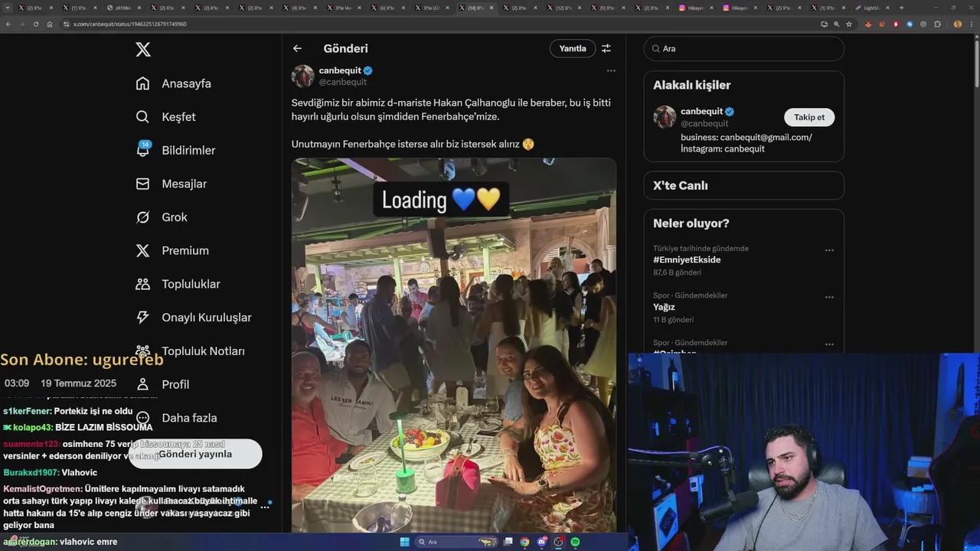Switch to LightSh browser tab

pos(873,8)
